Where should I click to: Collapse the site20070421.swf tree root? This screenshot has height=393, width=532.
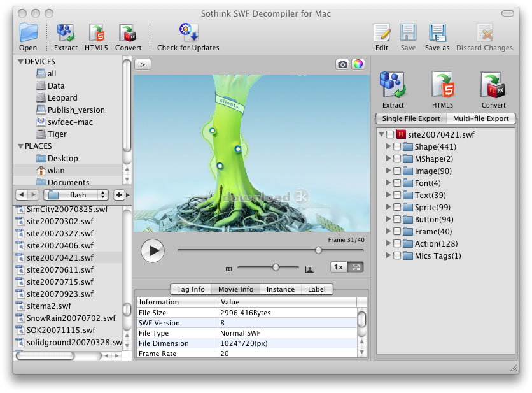[x=381, y=134]
